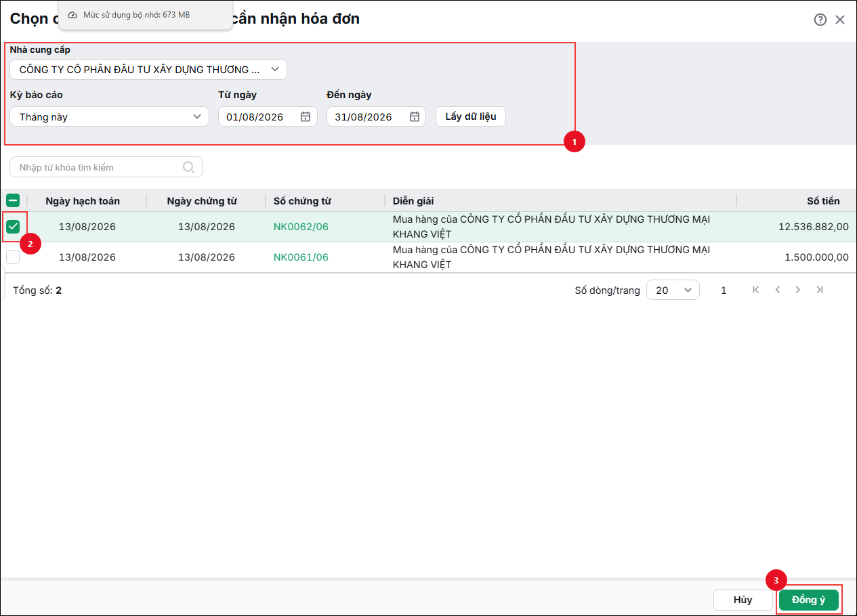
Task: Click the search magnifier icon
Action: (189, 167)
